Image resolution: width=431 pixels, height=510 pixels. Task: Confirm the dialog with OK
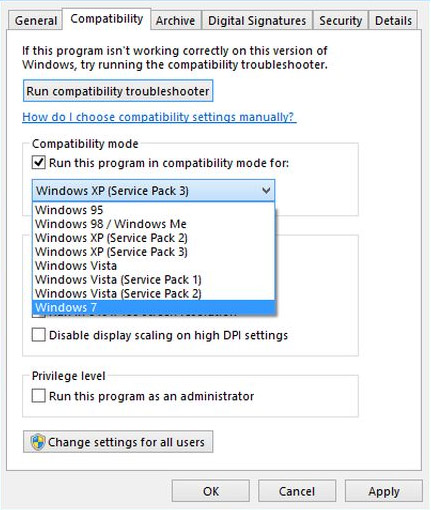point(211,491)
